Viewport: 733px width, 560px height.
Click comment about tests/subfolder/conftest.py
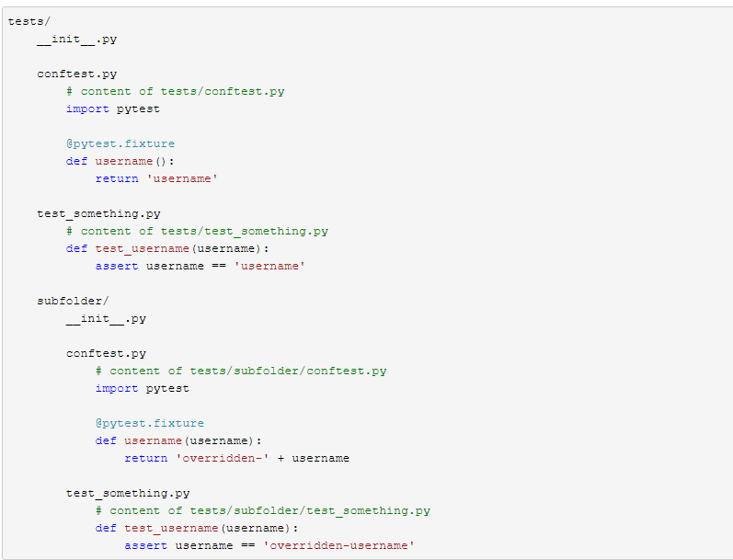coord(241,371)
